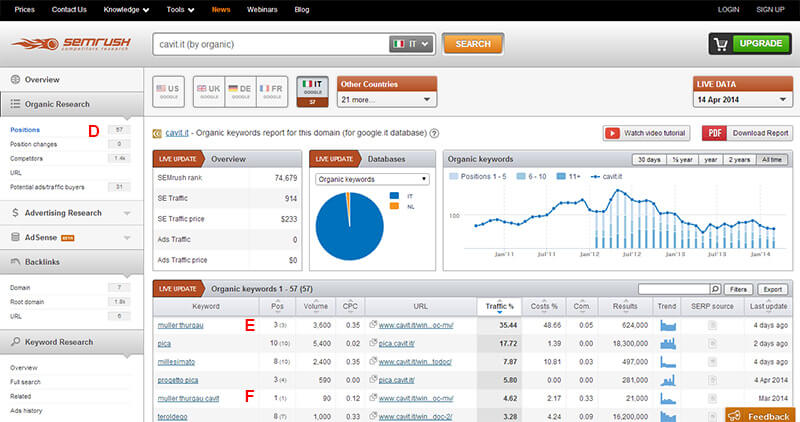This screenshot has height=422, width=800.
Task: Open the IT country dropdown in search bar
Action: [x=412, y=44]
